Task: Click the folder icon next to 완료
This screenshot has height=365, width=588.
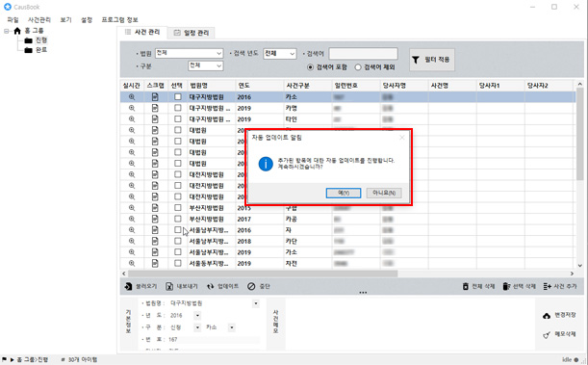Action: pyautogui.click(x=29, y=50)
